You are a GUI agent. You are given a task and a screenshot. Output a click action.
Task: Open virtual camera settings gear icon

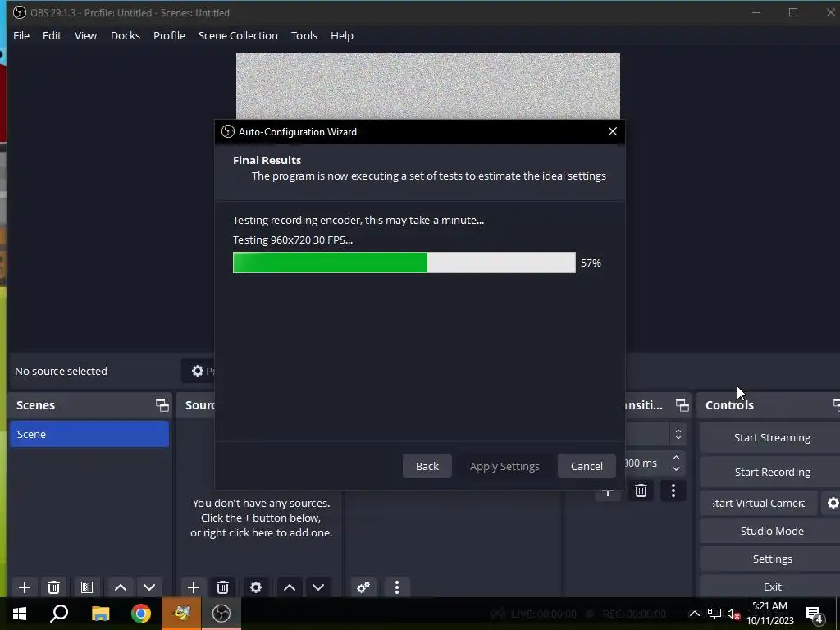832,503
